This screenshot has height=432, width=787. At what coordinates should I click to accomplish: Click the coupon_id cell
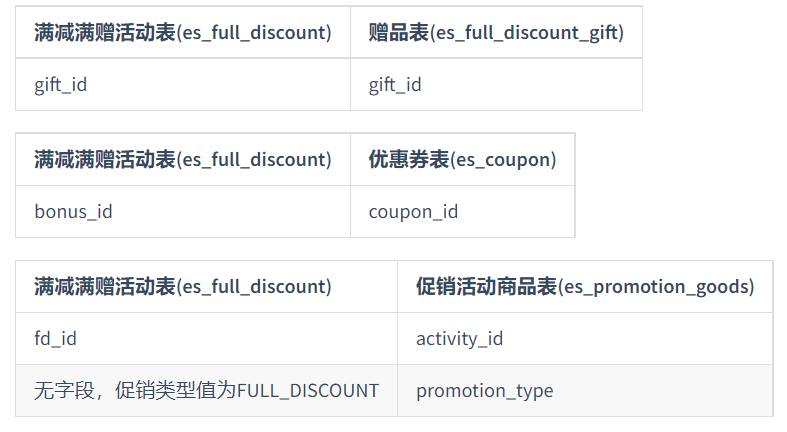[x=463, y=212]
